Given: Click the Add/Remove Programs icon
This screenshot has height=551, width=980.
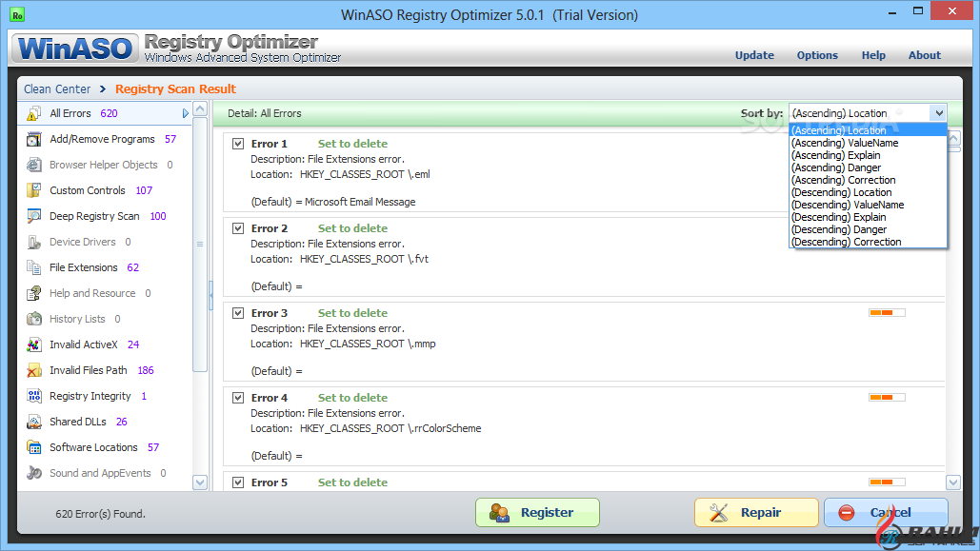Looking at the screenshot, I should [x=33, y=139].
